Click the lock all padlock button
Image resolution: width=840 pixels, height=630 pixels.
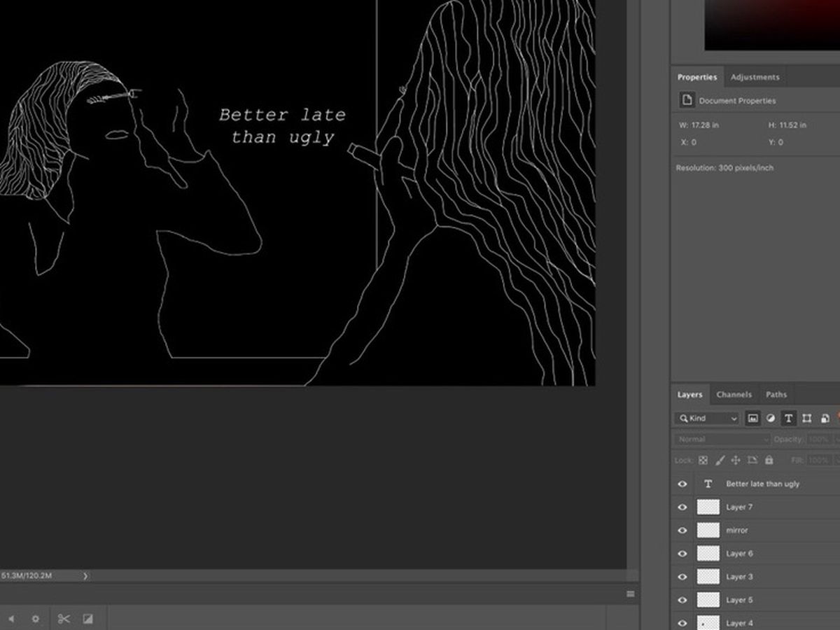point(769,461)
